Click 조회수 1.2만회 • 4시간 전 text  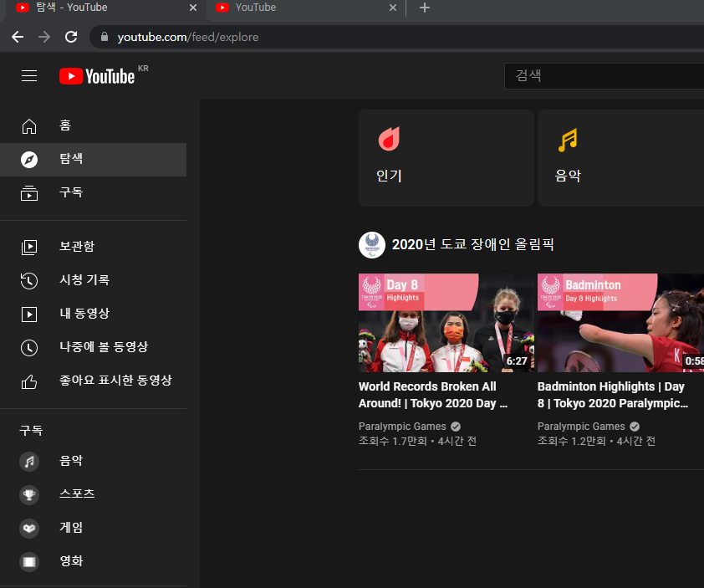pos(596,441)
